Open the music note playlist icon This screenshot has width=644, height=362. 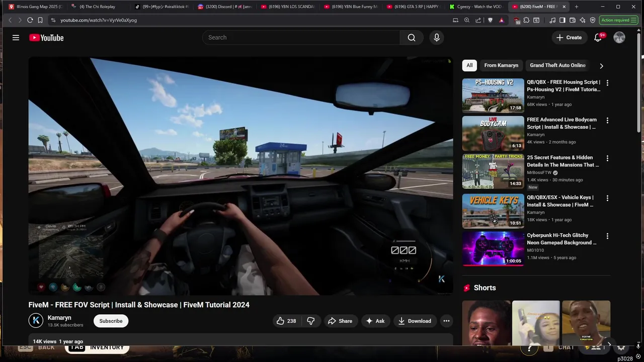click(x=552, y=20)
